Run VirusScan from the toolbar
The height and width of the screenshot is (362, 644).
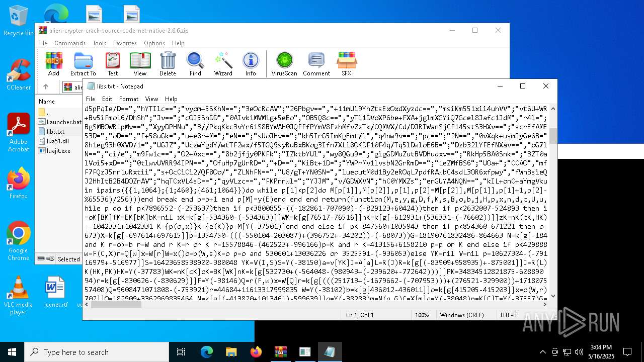click(284, 64)
